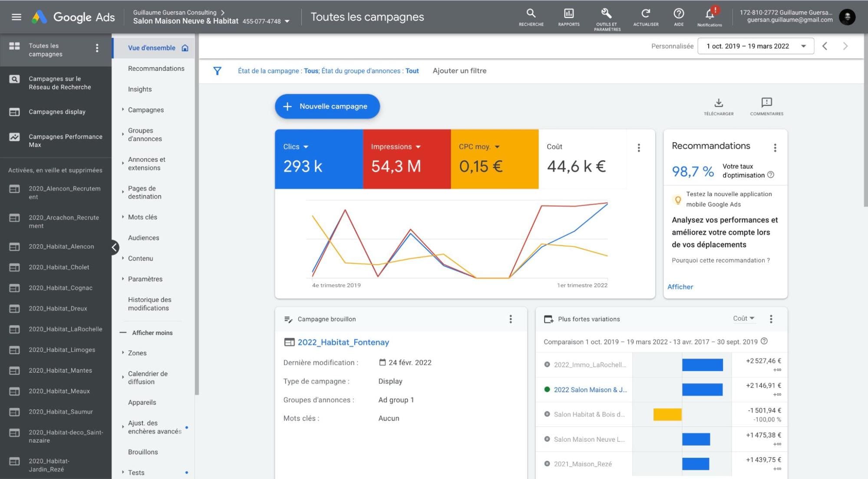
Task: Open the Rapports reports icon
Action: click(x=569, y=17)
